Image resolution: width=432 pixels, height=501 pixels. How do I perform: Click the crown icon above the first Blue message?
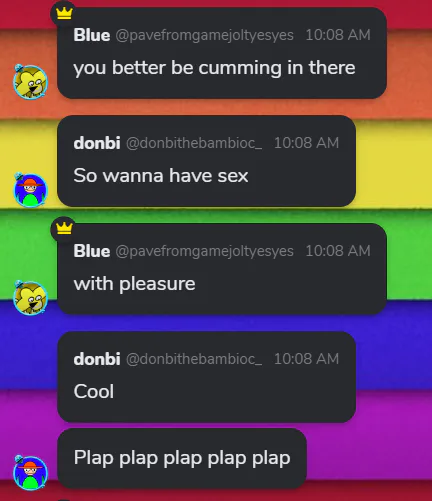(64, 14)
